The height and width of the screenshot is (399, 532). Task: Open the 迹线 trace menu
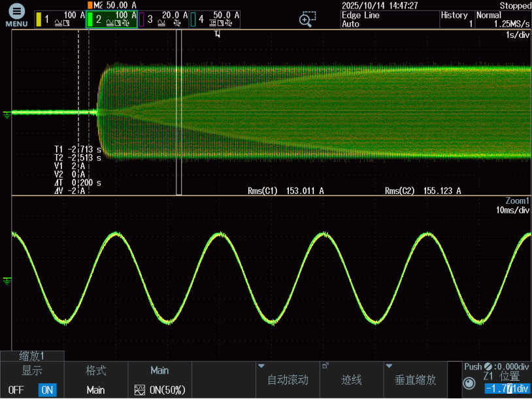(x=352, y=380)
